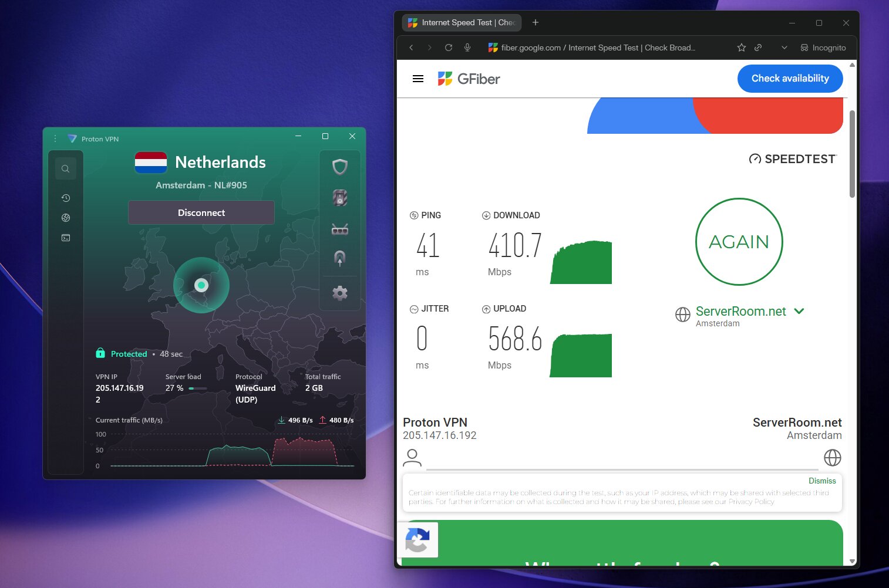Open NetShield shield icon in Proton VPN

(x=340, y=167)
